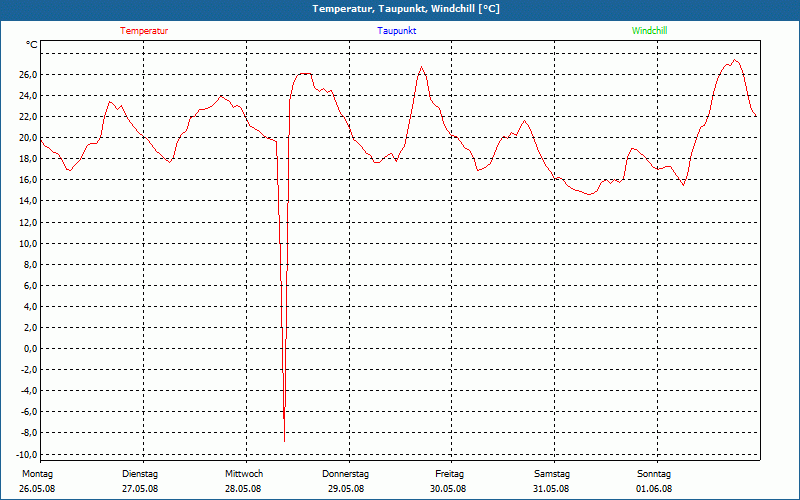Click the Windchill legend label
Image resolution: width=800 pixels, height=500 pixels.
[649, 31]
